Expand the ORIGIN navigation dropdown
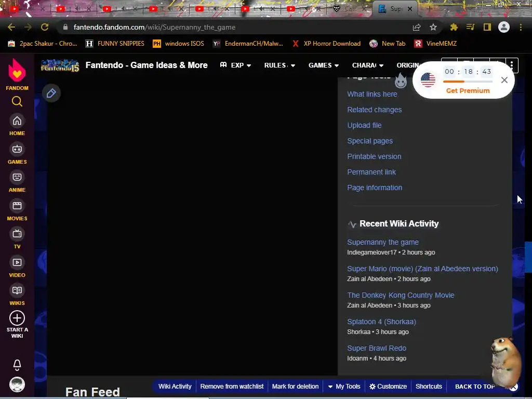This screenshot has width=532, height=399. [x=408, y=65]
